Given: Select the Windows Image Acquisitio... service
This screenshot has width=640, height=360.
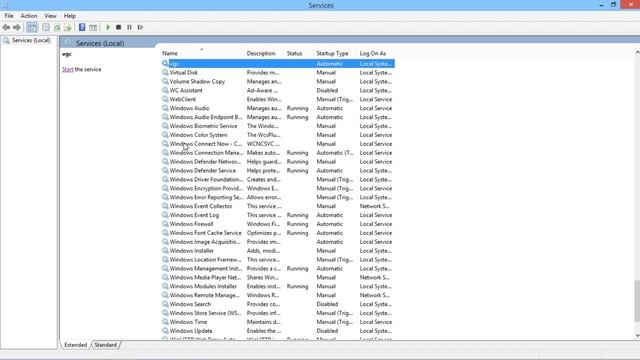Looking at the screenshot, I should (278, 242).
